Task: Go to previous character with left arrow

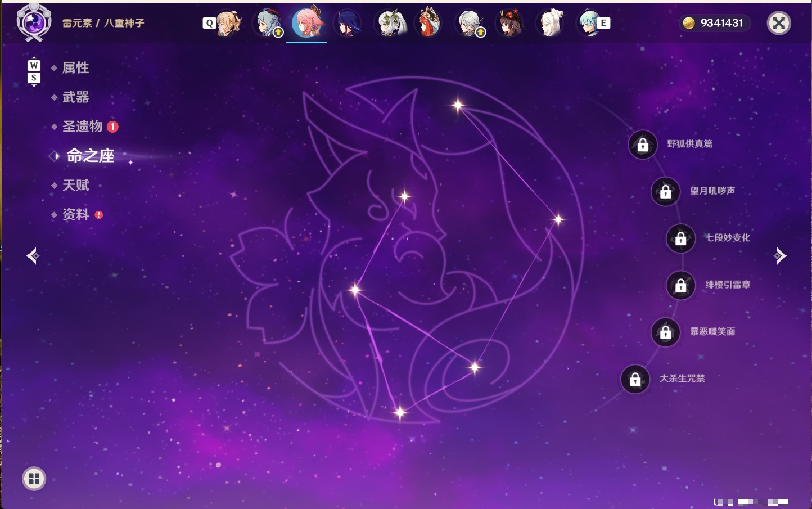Action: [x=33, y=256]
